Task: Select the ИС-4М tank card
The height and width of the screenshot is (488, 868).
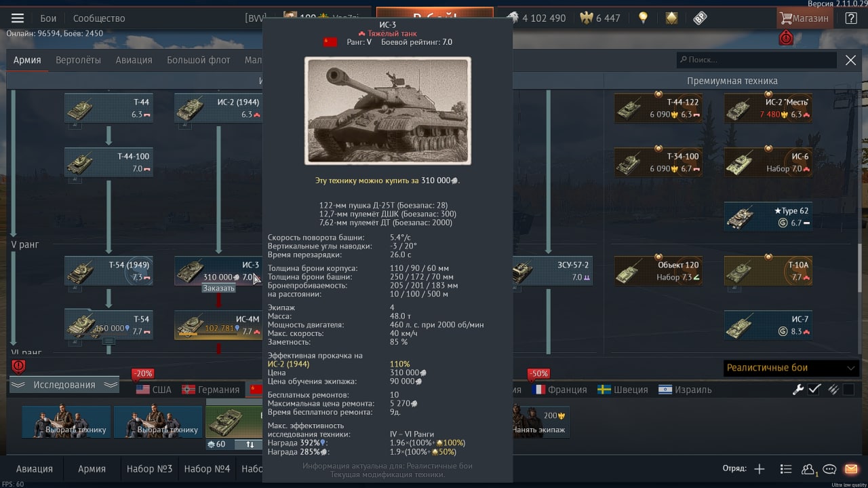Action: coord(218,325)
